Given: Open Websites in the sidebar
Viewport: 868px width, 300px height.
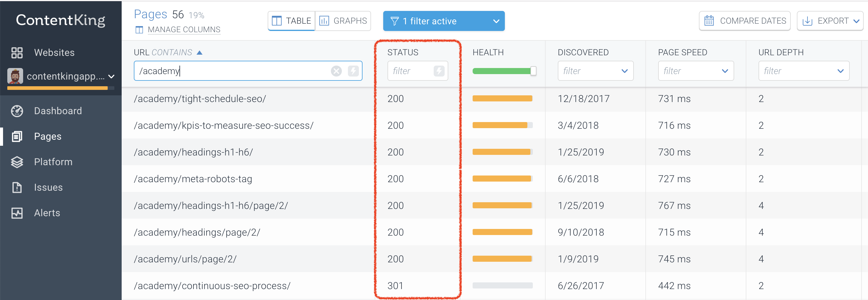Looking at the screenshot, I should pos(54,53).
